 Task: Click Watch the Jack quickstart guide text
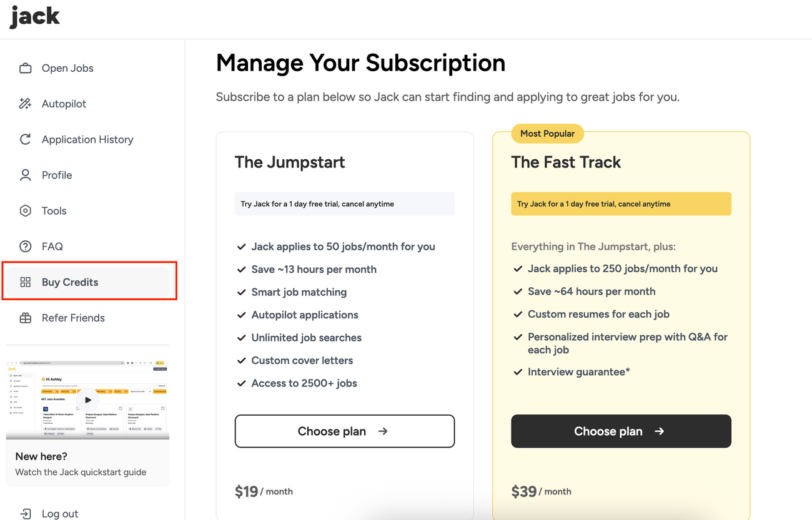point(81,472)
